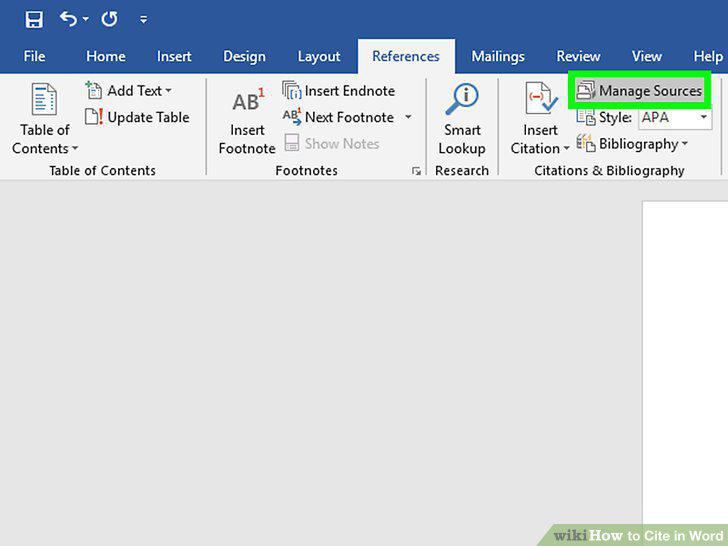
Task: Save the document with floppy disk icon
Action: tap(34, 20)
